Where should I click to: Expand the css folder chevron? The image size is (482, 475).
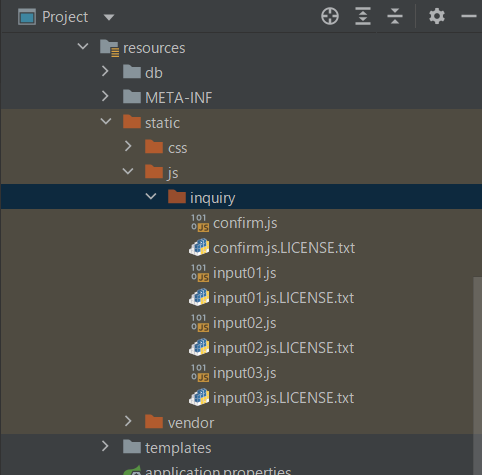tap(128, 146)
